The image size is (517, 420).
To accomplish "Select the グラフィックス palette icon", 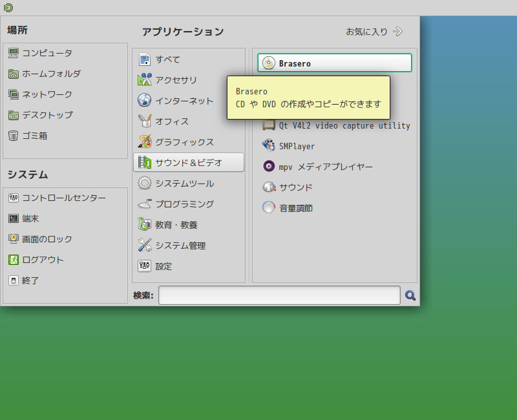I will coord(144,142).
